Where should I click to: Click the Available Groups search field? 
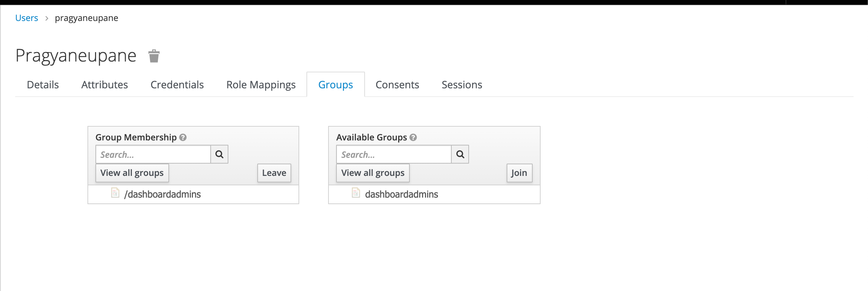tap(394, 154)
